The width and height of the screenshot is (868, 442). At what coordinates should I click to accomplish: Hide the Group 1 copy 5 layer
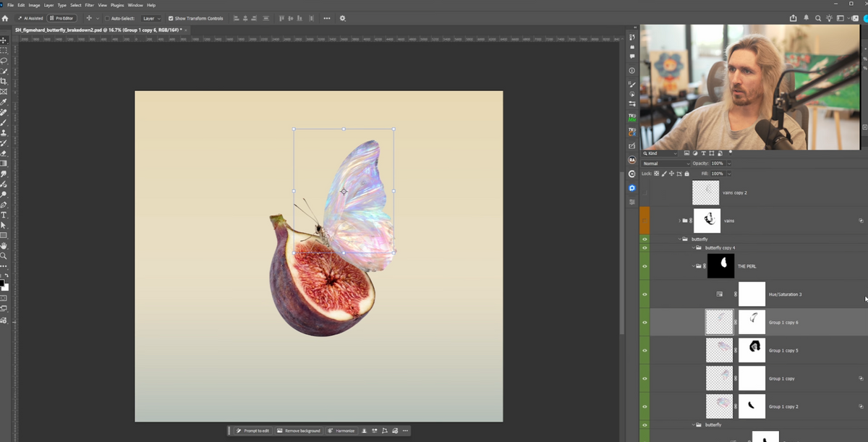tap(644, 350)
